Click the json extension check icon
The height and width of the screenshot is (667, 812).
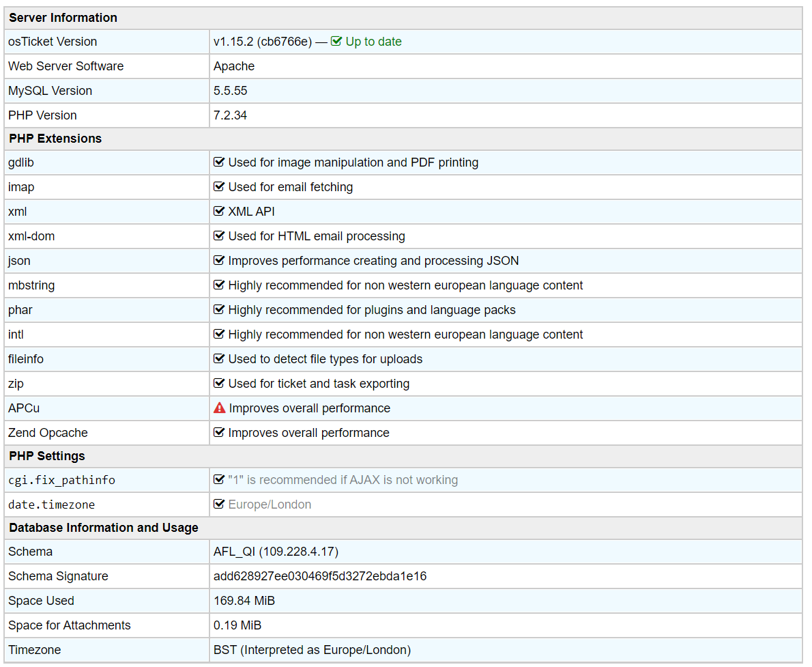[x=219, y=260]
